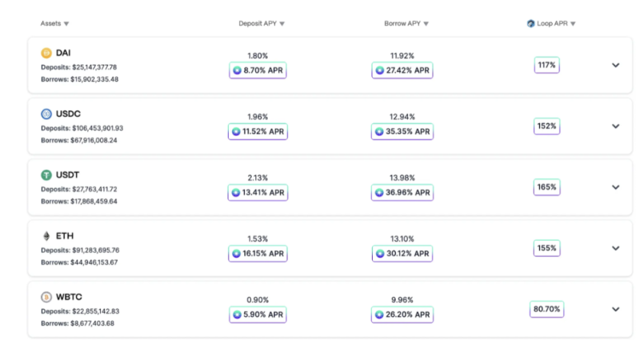Image resolution: width=644 pixels, height=345 pixels.
Task: Click the ETH token icon
Action: click(x=46, y=236)
